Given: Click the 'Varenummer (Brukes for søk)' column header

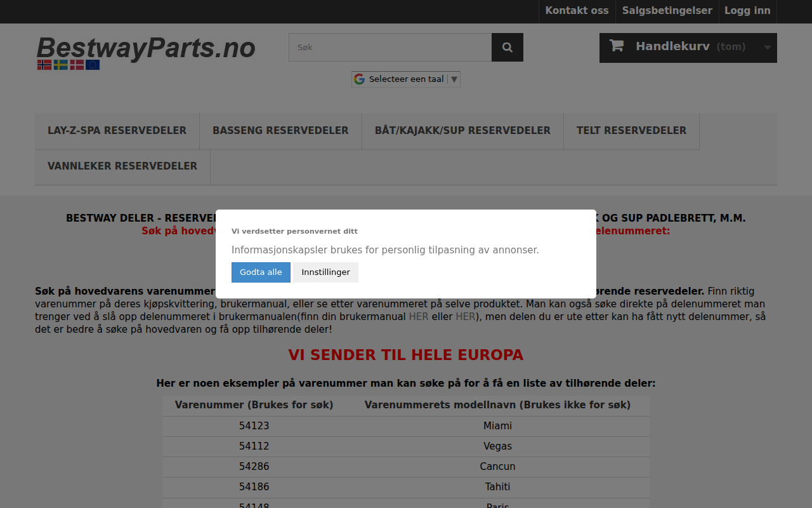Looking at the screenshot, I should [254, 405].
